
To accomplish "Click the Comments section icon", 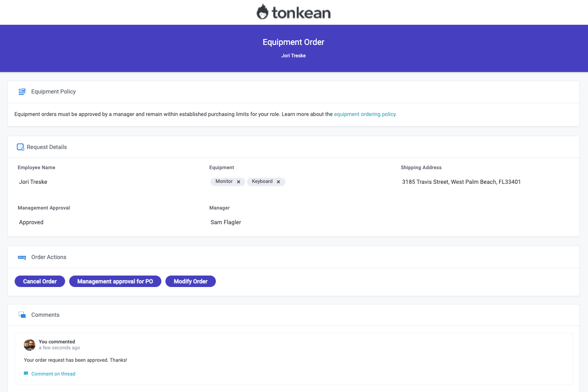I will pos(22,315).
